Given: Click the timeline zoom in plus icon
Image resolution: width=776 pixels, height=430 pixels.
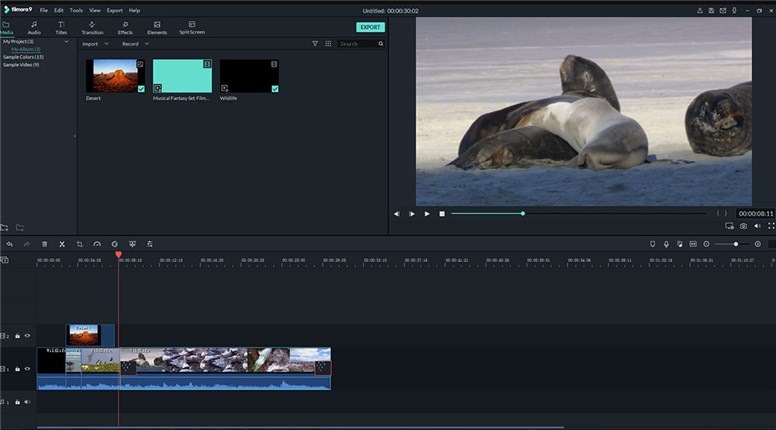Looking at the screenshot, I should 758,244.
